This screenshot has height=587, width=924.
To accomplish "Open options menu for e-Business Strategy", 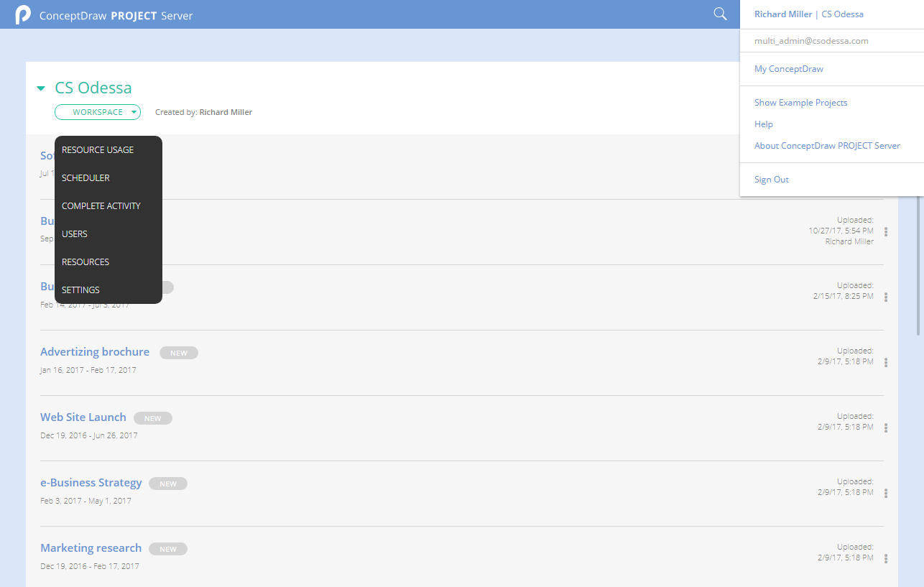I will [886, 493].
